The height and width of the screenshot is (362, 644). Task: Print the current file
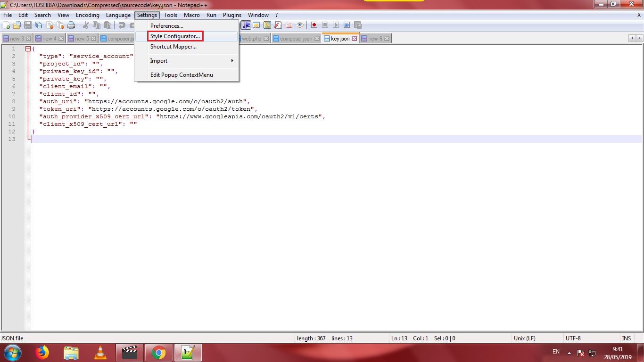click(x=72, y=25)
